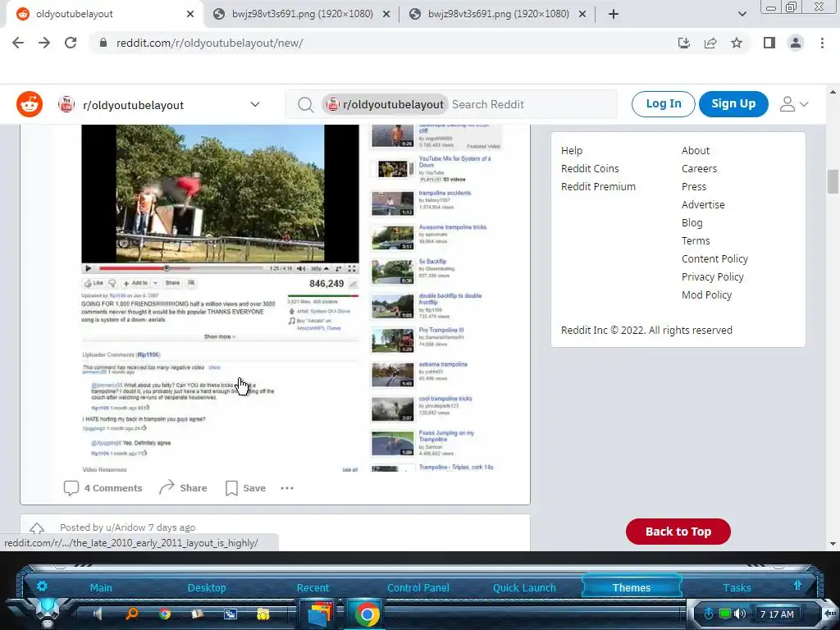Open the Chrome profile avatar
The height and width of the screenshot is (630, 840).
coord(796,43)
